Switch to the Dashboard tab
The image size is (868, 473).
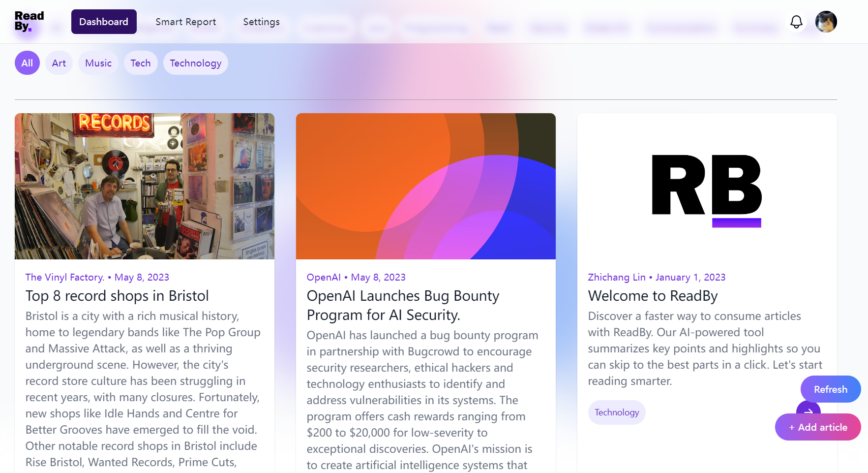coord(104,22)
